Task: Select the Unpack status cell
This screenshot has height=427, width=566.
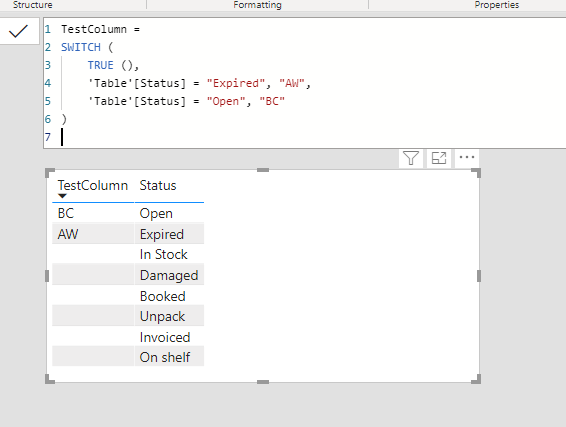Action: [x=169, y=316]
